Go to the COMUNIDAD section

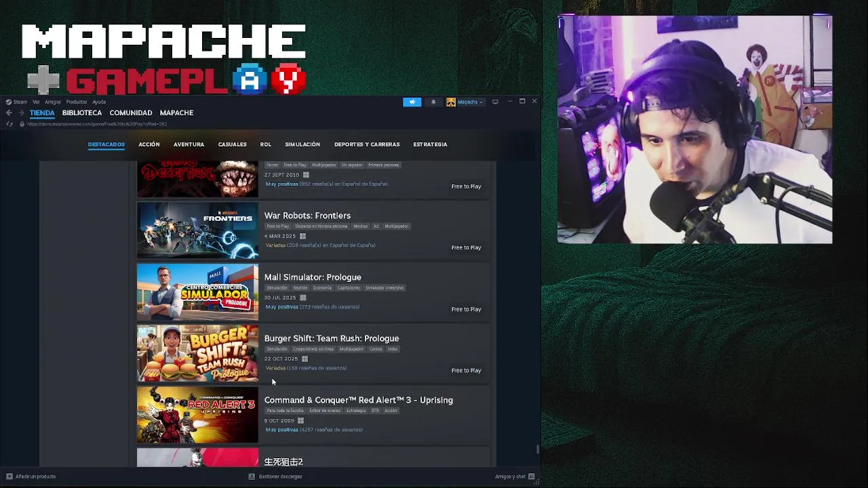click(x=131, y=113)
